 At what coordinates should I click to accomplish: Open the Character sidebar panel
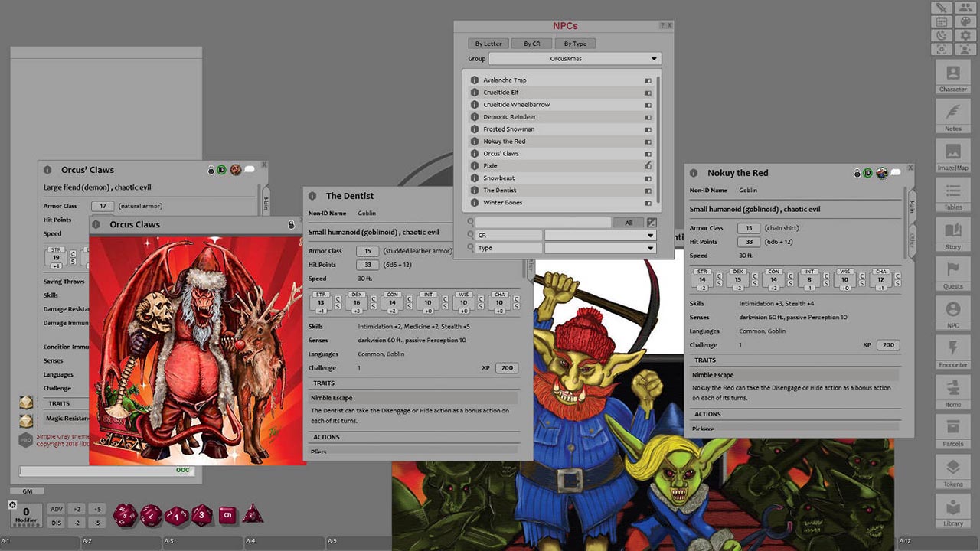[x=952, y=80]
